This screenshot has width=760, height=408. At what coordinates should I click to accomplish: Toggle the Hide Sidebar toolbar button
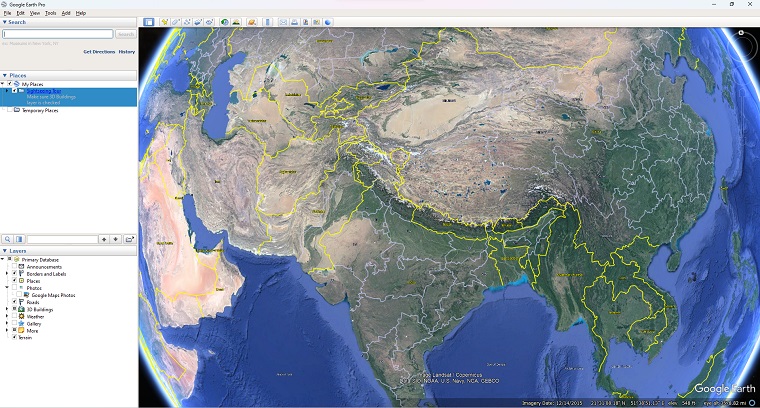(x=148, y=22)
